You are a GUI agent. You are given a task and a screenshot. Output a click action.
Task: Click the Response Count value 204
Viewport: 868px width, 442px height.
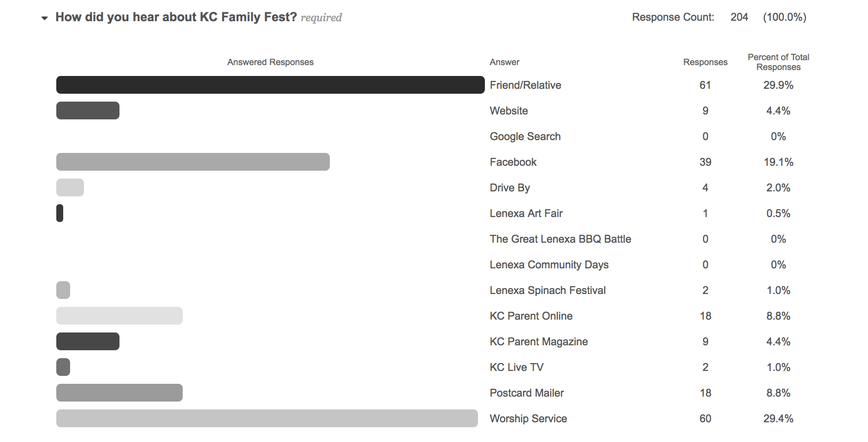739,17
